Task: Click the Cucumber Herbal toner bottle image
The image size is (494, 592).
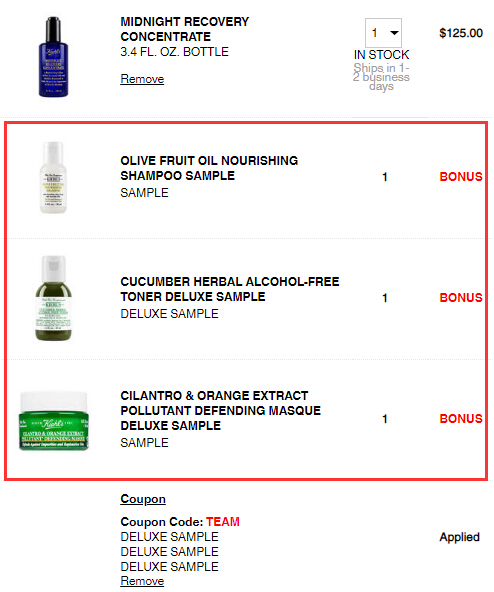Action: pyautogui.click(x=53, y=298)
